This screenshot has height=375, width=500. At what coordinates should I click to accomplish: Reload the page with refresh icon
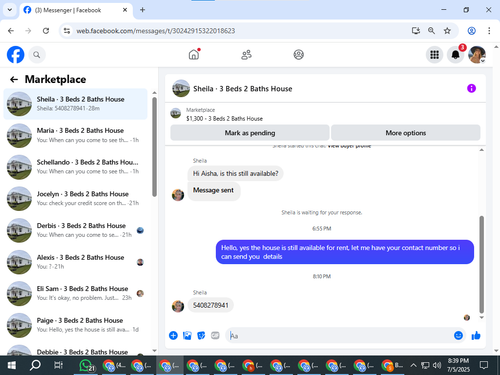(46, 31)
